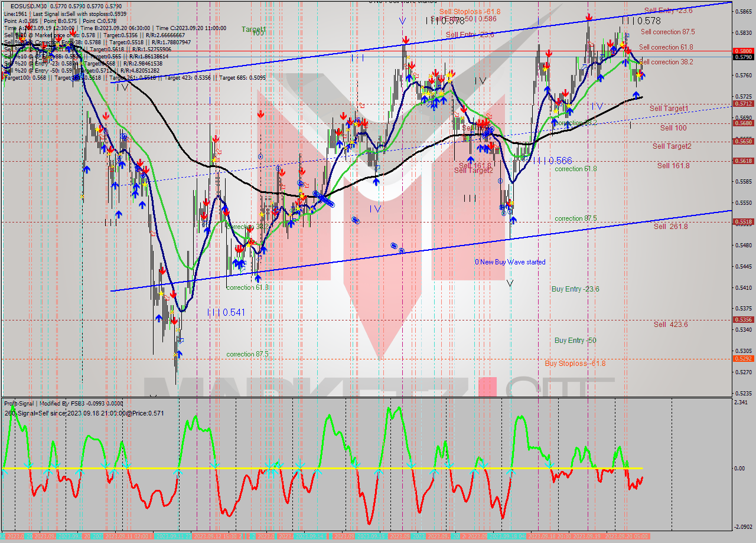
Task: Click the 'Buy Stoploss -61.8' label
Action: pyautogui.click(x=575, y=364)
